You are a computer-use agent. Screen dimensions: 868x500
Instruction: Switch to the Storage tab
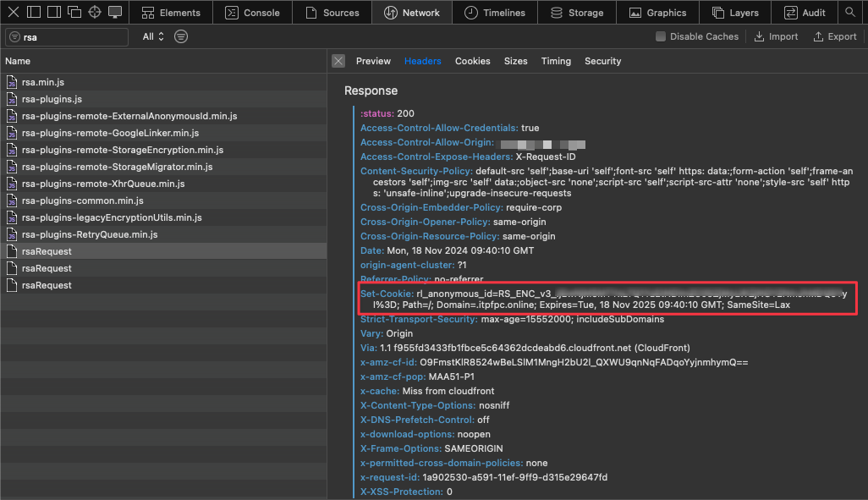577,12
